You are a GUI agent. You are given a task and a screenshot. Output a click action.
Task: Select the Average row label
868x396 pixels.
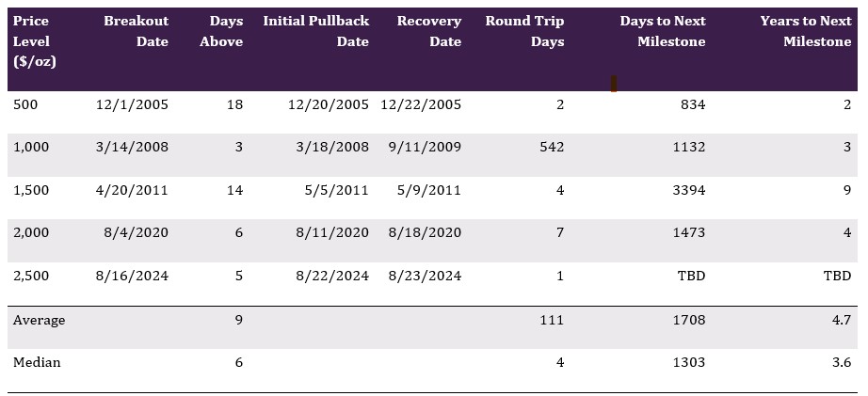(x=40, y=320)
